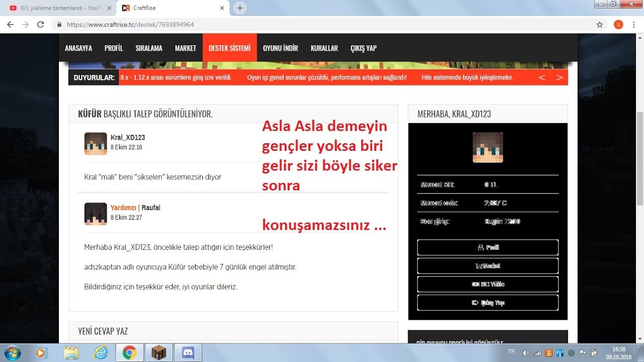Viewport: 644px width, 362px height.
Task: Select the CraftRise browser tab
Action: [174, 8]
